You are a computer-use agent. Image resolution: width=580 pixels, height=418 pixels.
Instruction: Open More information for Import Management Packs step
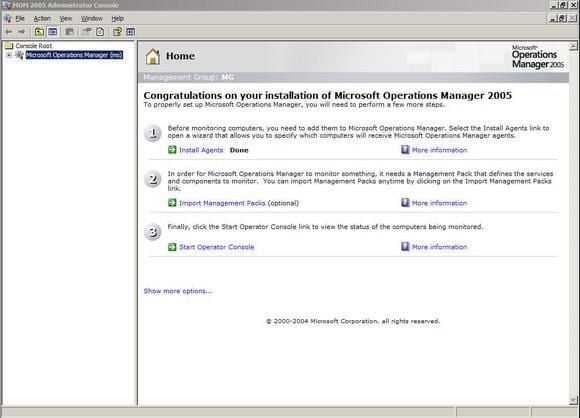(x=439, y=203)
